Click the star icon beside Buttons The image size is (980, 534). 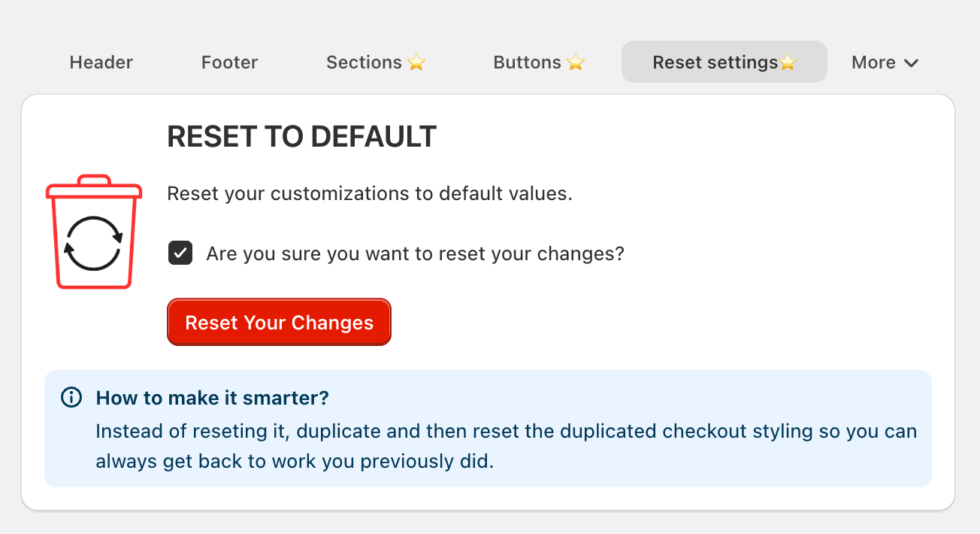point(576,62)
